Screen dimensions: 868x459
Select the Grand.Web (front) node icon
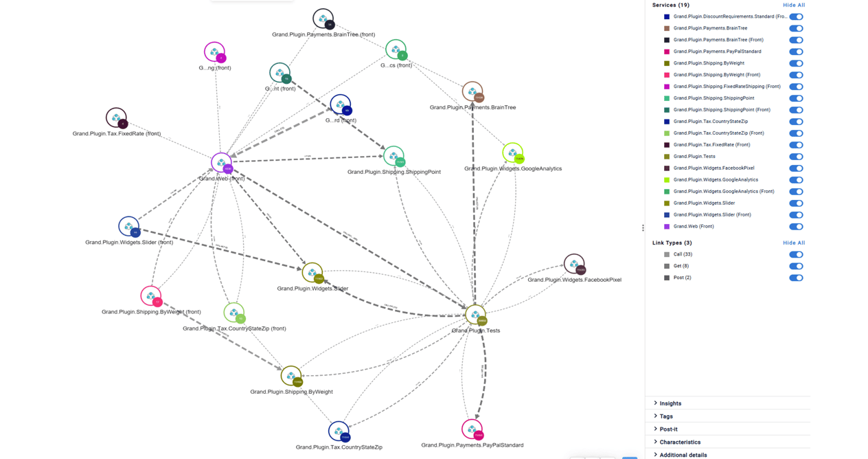(221, 163)
